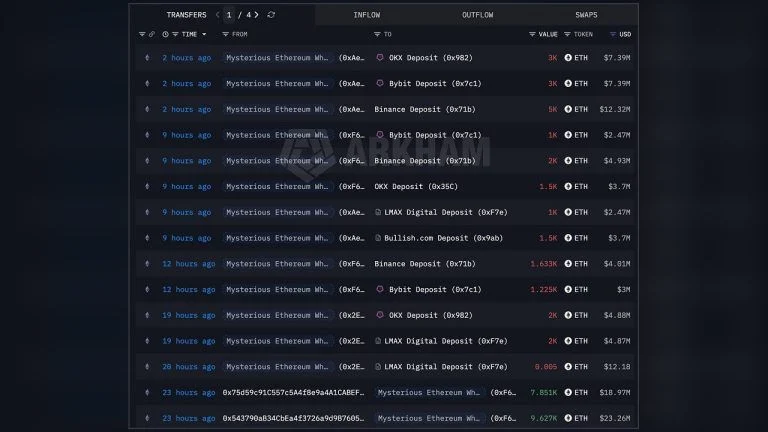Filter by the Time column
This screenshot has height=432, width=768.
click(175, 34)
